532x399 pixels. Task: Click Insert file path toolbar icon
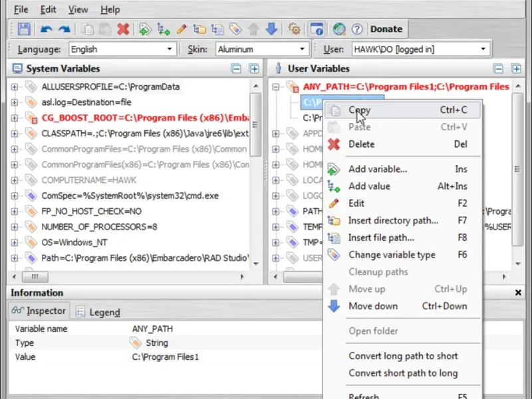(x=217, y=29)
